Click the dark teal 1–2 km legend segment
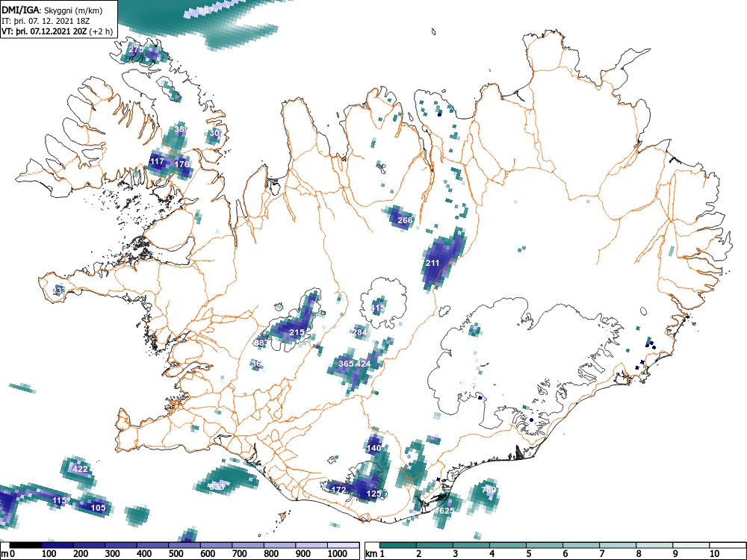This screenshot has width=747, height=560. click(398, 545)
